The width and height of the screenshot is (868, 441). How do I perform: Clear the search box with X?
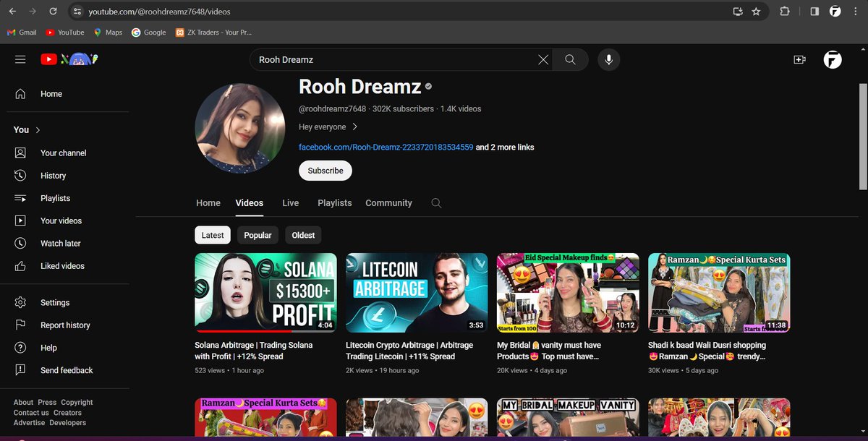click(543, 59)
